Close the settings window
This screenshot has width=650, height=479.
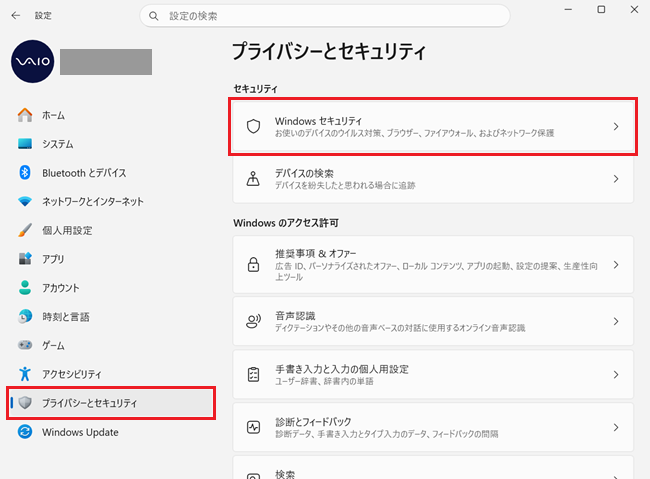tap(634, 9)
